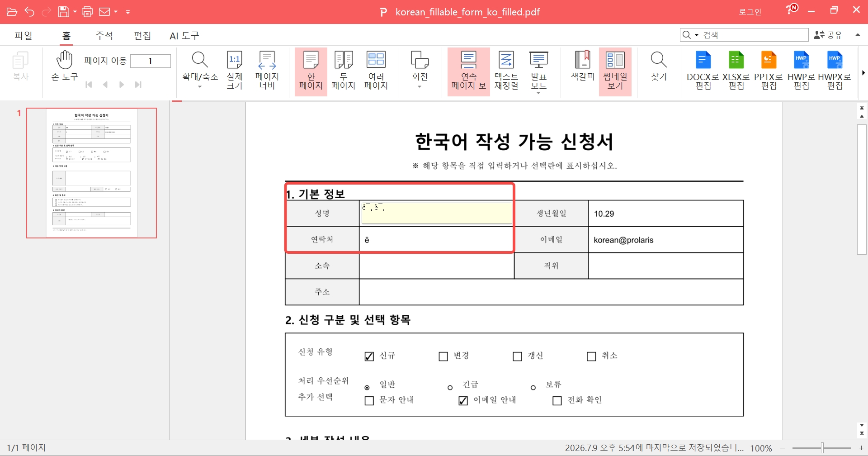
Task: Fit view to 페이지 너비
Action: 267,70
